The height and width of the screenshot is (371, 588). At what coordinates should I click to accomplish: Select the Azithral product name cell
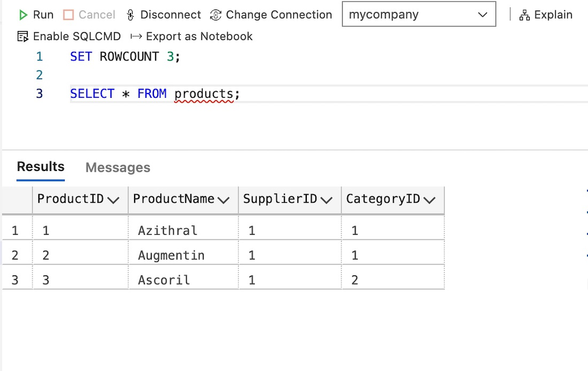[168, 230]
